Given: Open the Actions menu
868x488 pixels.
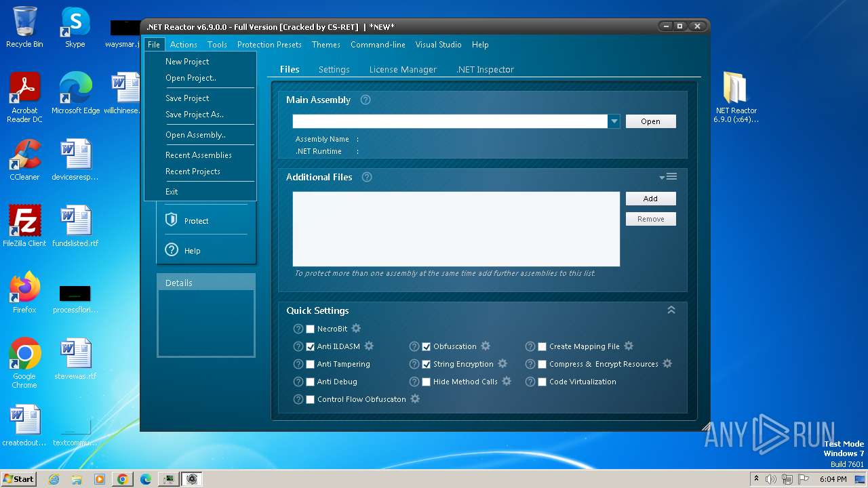Looking at the screenshot, I should [x=184, y=45].
